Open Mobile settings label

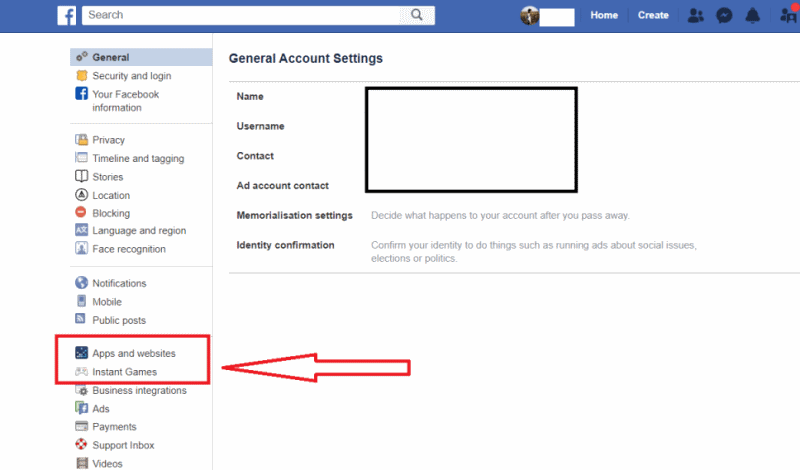107,302
